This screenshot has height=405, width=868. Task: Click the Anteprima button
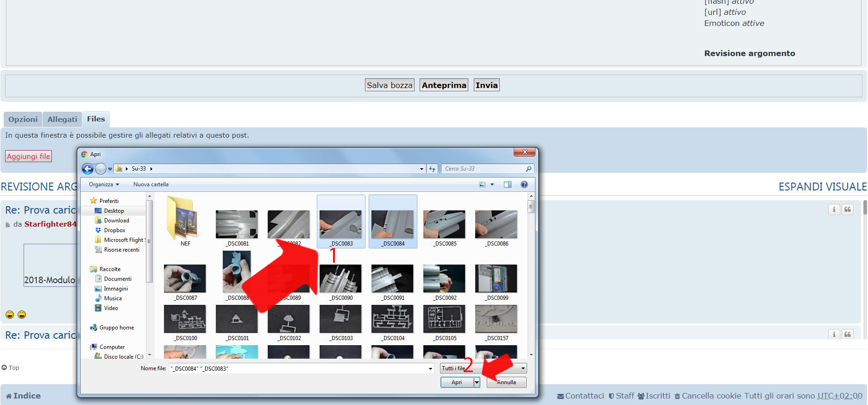(x=444, y=85)
